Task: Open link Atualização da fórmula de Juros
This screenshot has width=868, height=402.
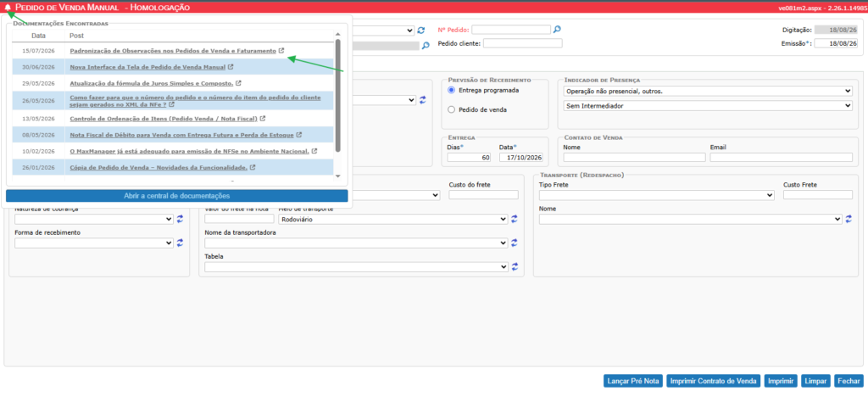Action: point(151,84)
